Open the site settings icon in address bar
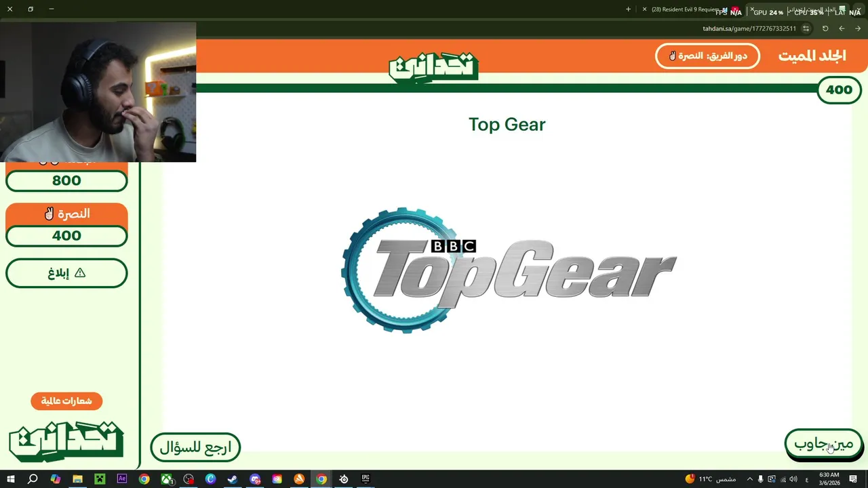Screen dimensions: 868x488 (806, 28)
